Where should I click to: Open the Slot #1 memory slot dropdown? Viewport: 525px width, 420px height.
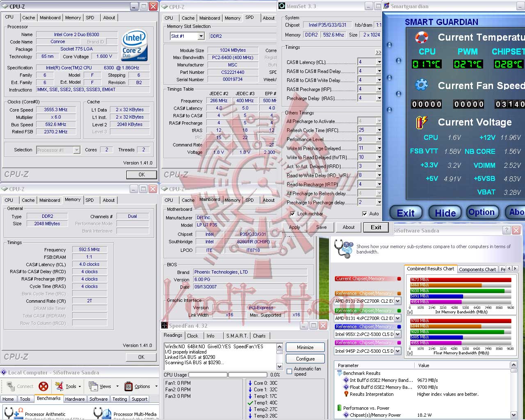coord(201,36)
